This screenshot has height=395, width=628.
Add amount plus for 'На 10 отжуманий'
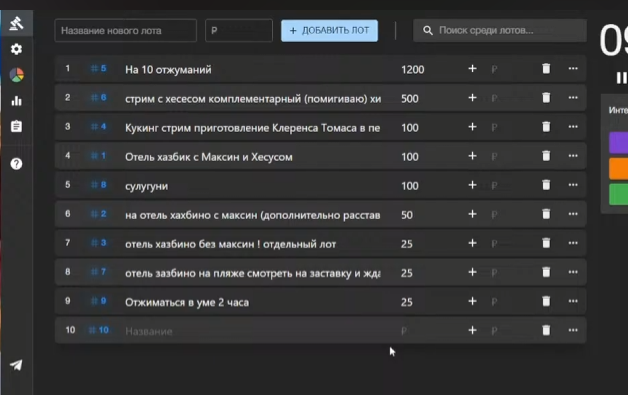(x=472, y=69)
